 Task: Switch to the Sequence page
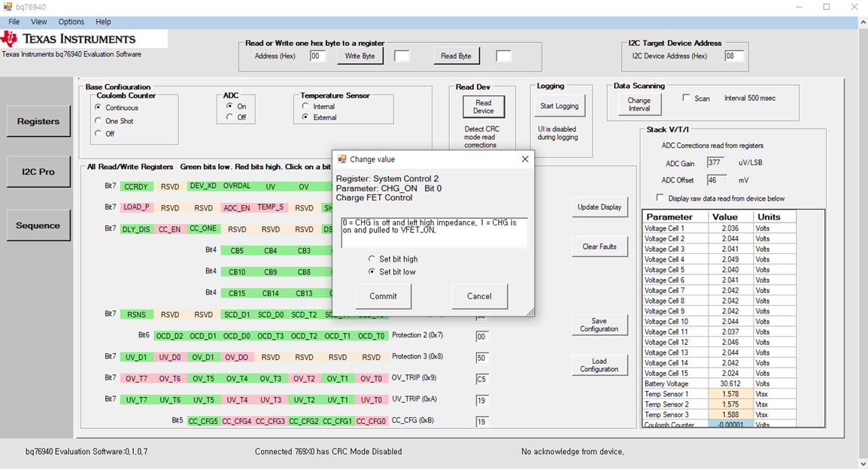point(38,225)
